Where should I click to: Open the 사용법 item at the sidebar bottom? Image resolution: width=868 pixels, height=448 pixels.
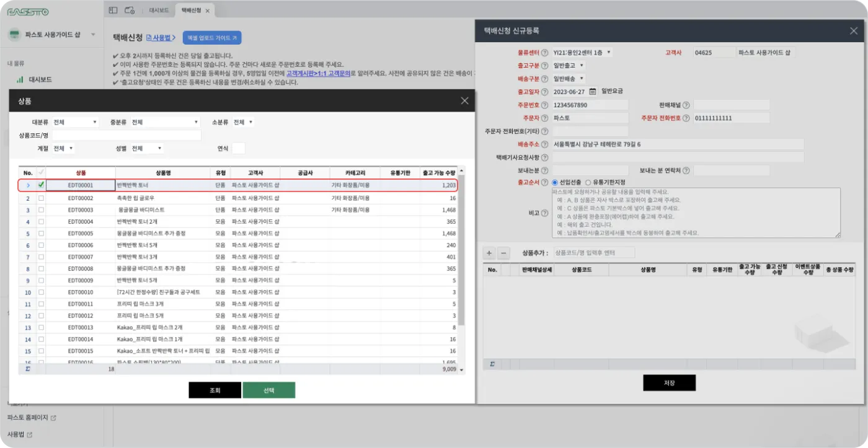point(15,434)
